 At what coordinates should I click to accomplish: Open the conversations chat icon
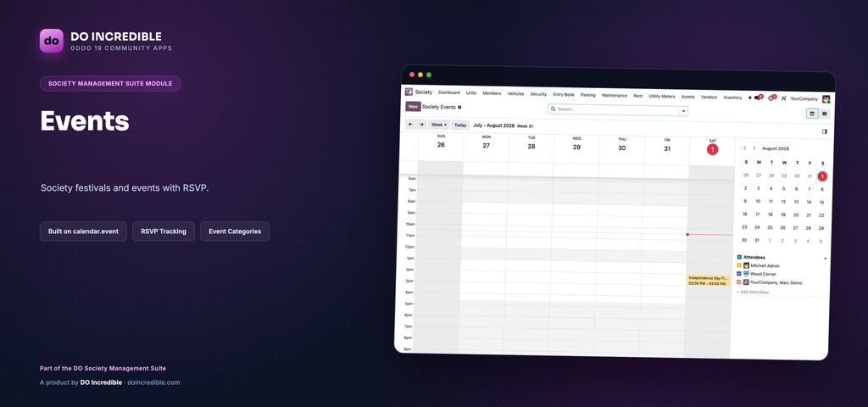click(x=758, y=98)
